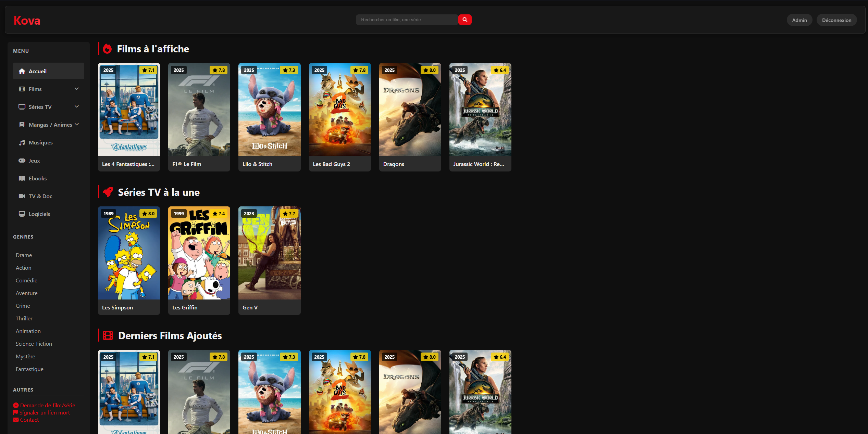Viewport: 868px width, 434px height.
Task: Click the Ebooks open book icon
Action: click(22, 178)
